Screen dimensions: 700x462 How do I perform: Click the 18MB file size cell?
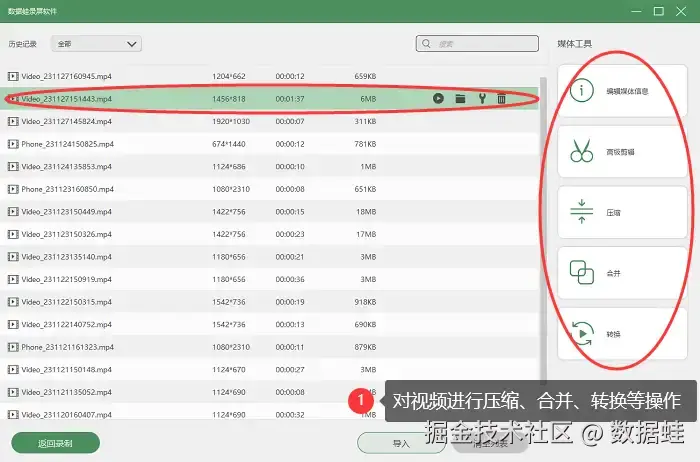point(366,212)
